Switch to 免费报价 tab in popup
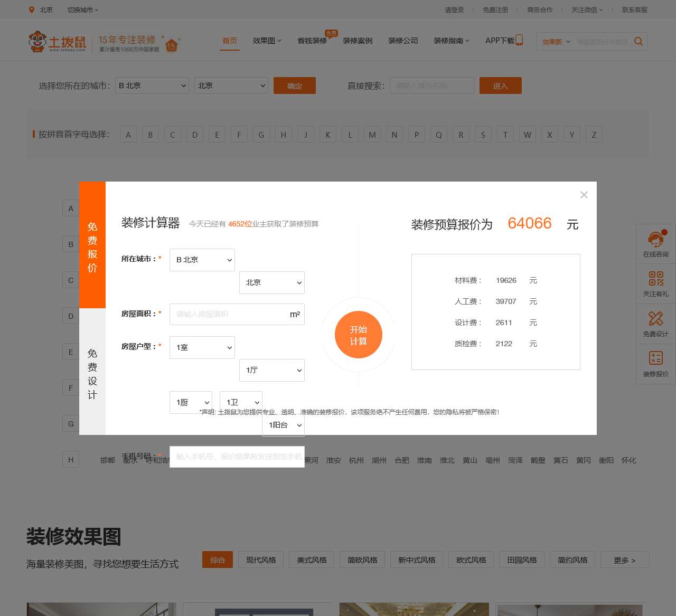 click(92, 245)
